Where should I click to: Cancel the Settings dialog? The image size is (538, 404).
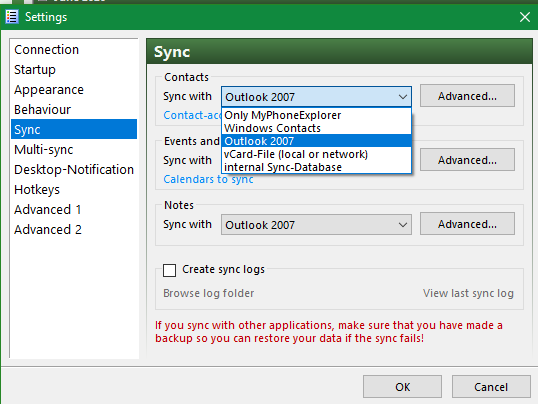point(491,387)
